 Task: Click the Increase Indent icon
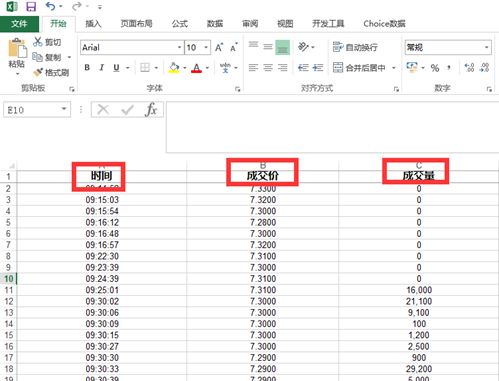click(x=318, y=68)
